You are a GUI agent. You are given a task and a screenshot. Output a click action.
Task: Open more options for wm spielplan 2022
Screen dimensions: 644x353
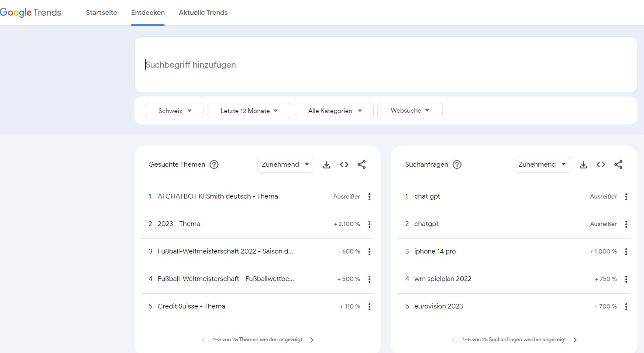pyautogui.click(x=626, y=279)
